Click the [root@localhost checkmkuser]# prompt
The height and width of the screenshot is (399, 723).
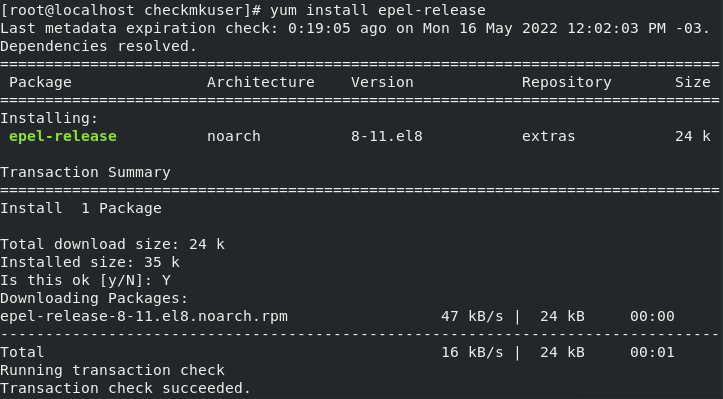click(x=131, y=10)
